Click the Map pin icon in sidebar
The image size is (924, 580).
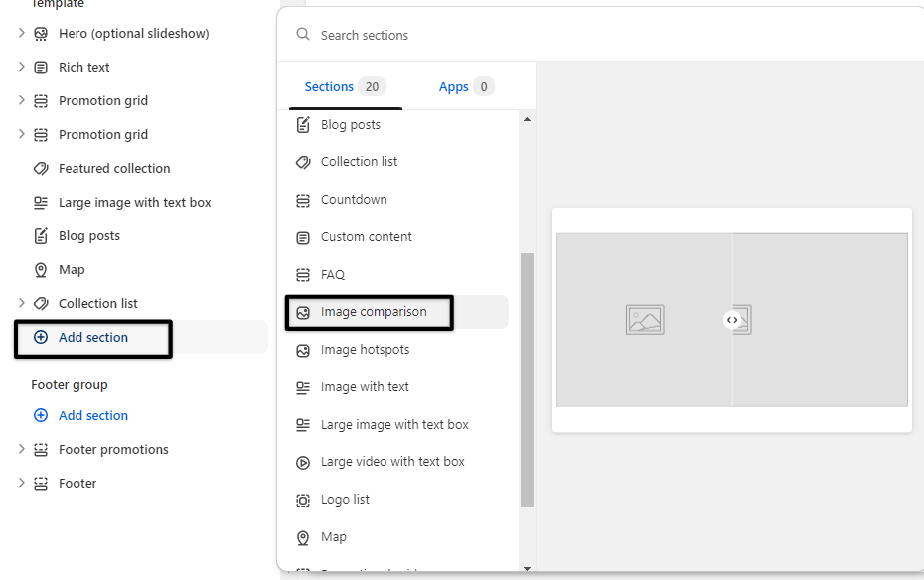point(41,270)
